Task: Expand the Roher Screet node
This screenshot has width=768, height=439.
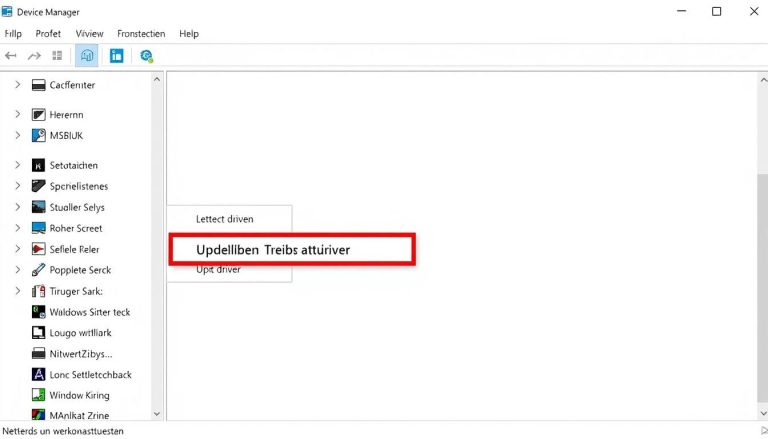Action: pyautogui.click(x=18, y=228)
